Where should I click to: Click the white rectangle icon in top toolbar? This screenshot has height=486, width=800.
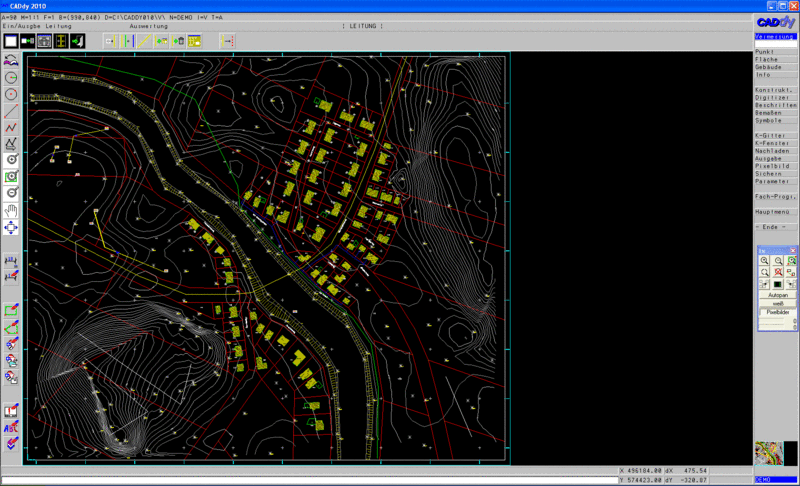[x=11, y=41]
